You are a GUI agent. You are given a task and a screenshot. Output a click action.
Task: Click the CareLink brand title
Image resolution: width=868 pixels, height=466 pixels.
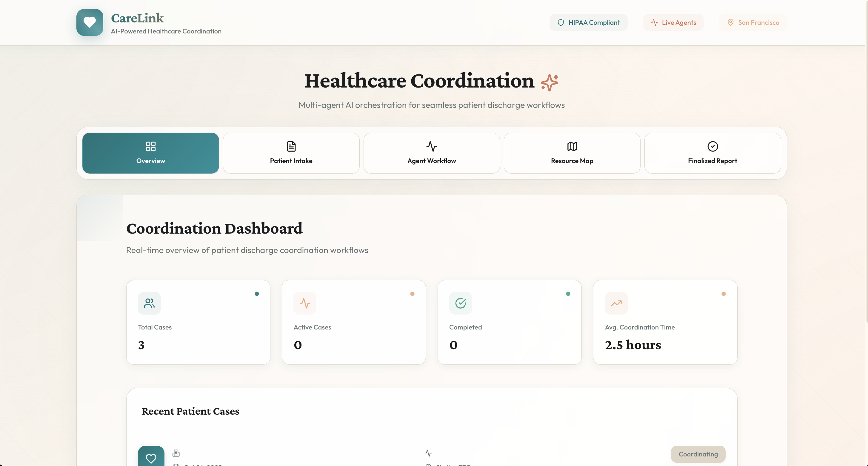[x=138, y=18]
